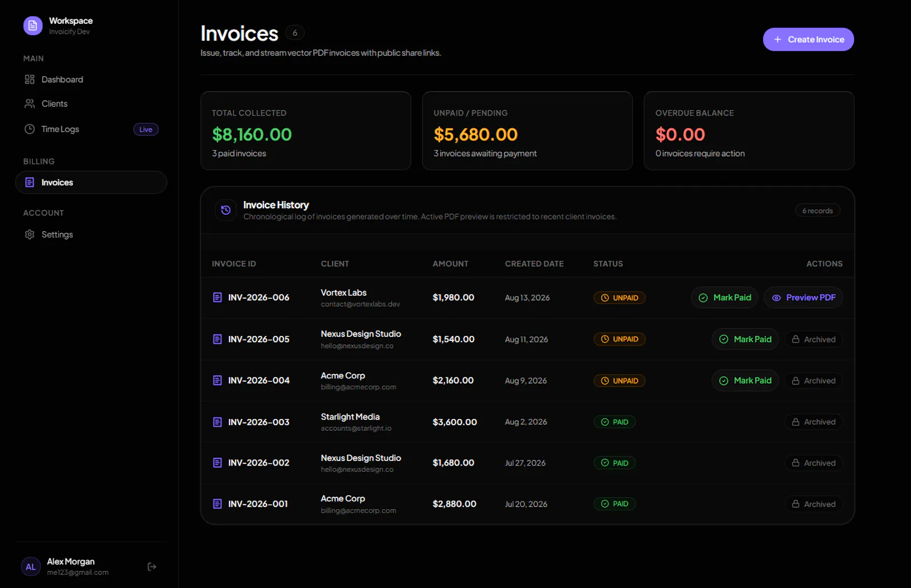Image resolution: width=911 pixels, height=588 pixels.
Task: Click Archived button on INV-2026-004 row
Action: 814,380
